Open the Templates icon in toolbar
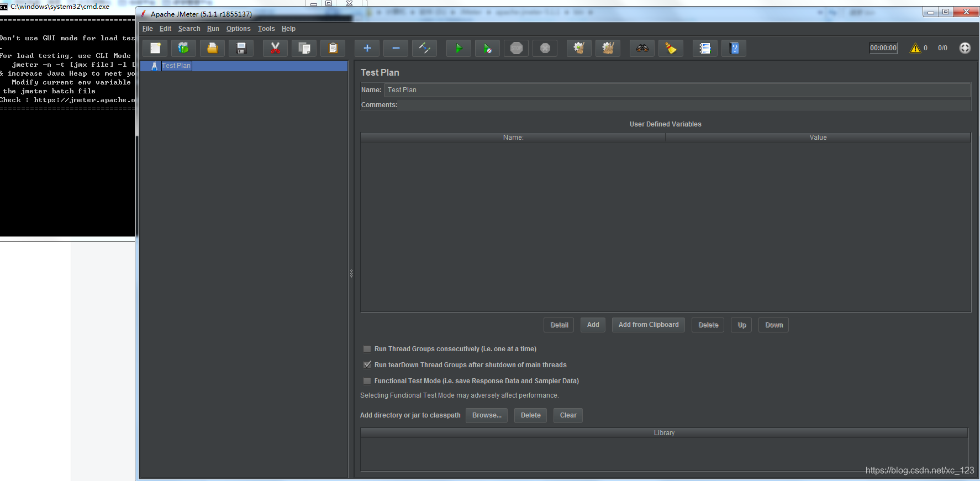 point(183,49)
